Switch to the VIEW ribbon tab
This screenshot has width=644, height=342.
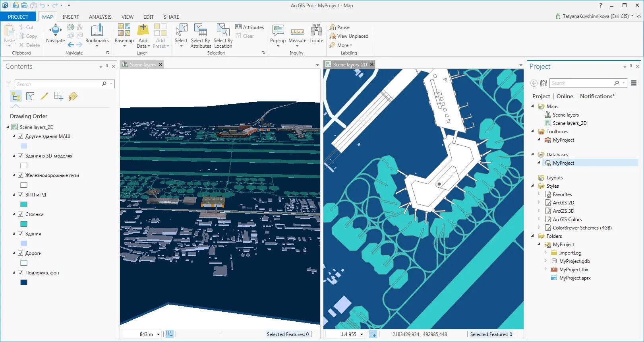coord(128,17)
